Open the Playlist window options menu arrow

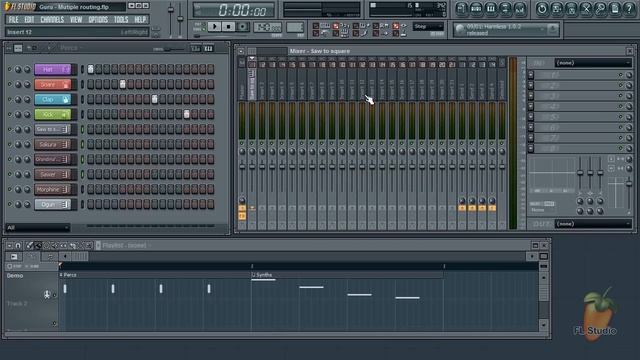9,245
